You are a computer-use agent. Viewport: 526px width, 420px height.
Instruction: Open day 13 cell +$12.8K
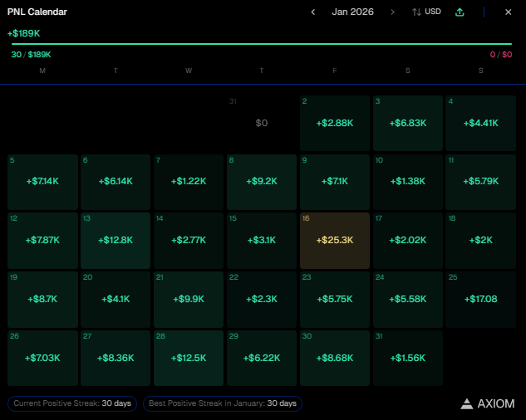[x=116, y=241]
